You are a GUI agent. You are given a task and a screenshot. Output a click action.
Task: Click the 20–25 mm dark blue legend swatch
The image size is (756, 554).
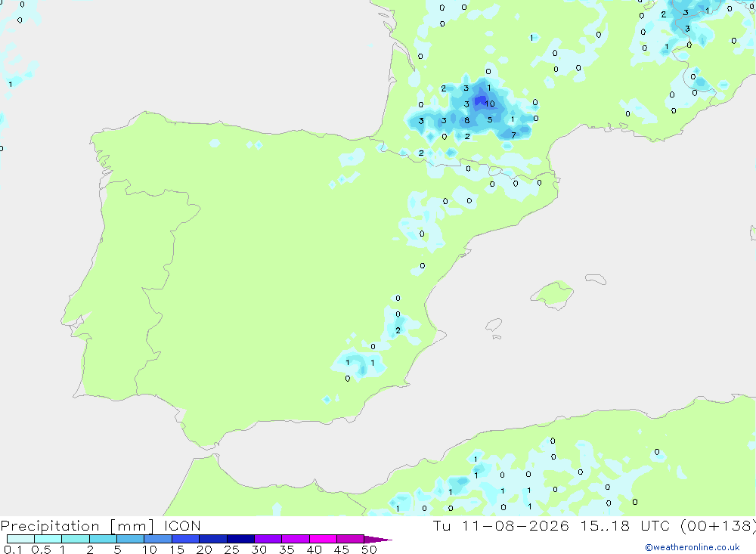[x=213, y=539]
